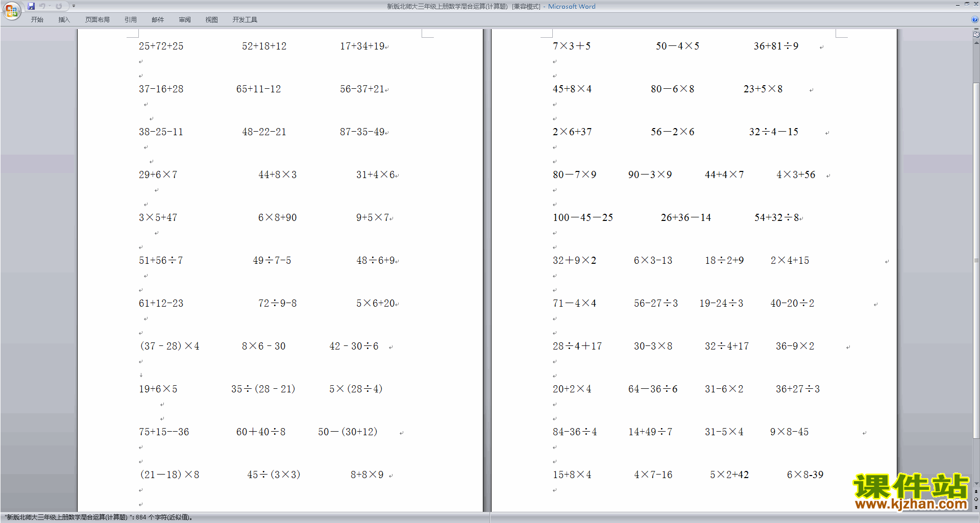980x523 pixels.
Task: Click the expression 18÷2+9
Action: pos(724,260)
